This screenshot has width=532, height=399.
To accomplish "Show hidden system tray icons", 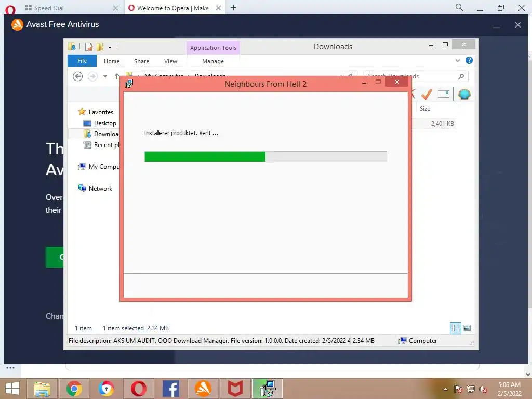I will pos(445,389).
